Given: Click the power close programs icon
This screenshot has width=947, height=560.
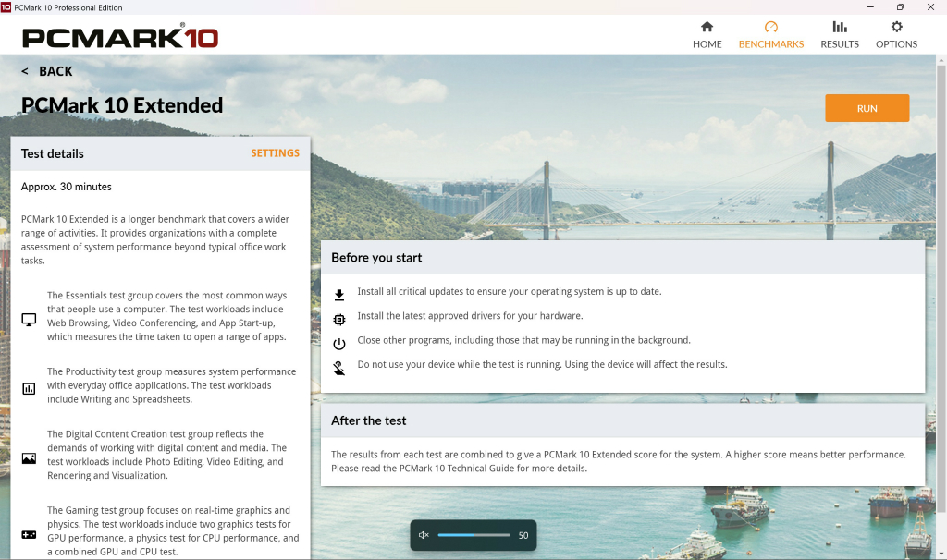Looking at the screenshot, I should [338, 344].
